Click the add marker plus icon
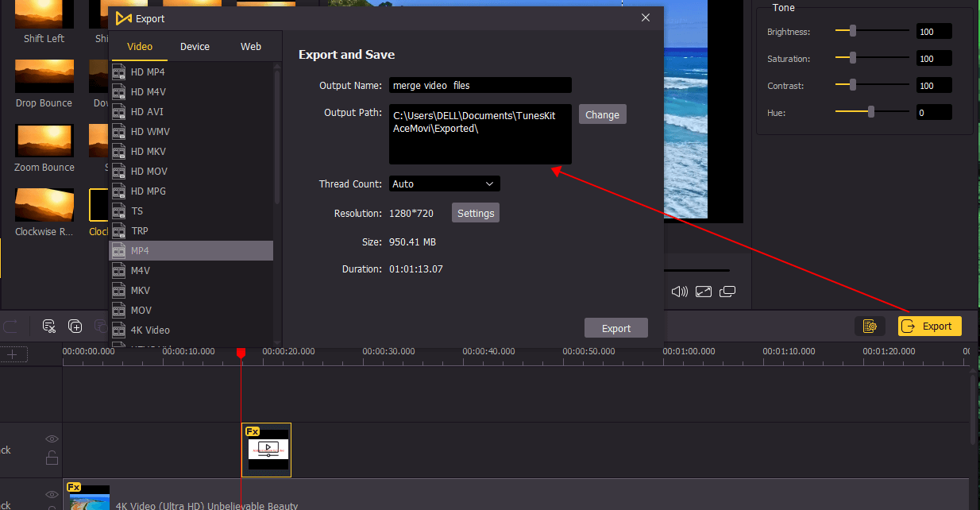 point(75,326)
